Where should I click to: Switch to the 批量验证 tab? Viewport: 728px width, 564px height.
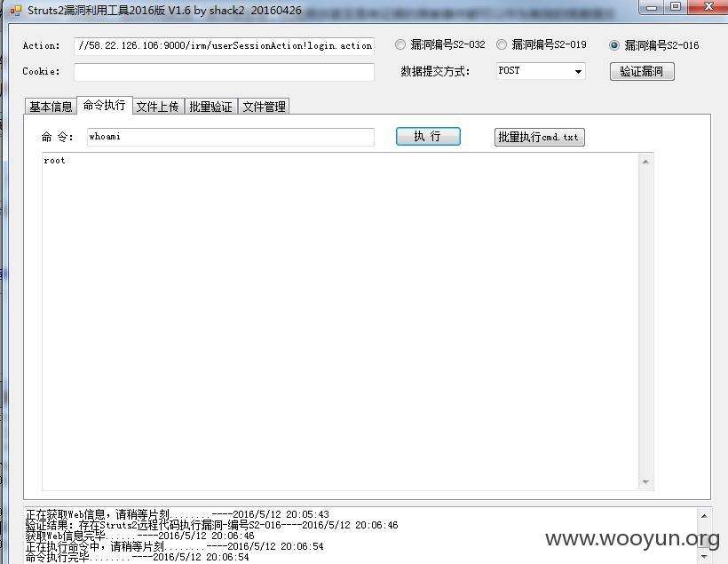[x=210, y=107]
